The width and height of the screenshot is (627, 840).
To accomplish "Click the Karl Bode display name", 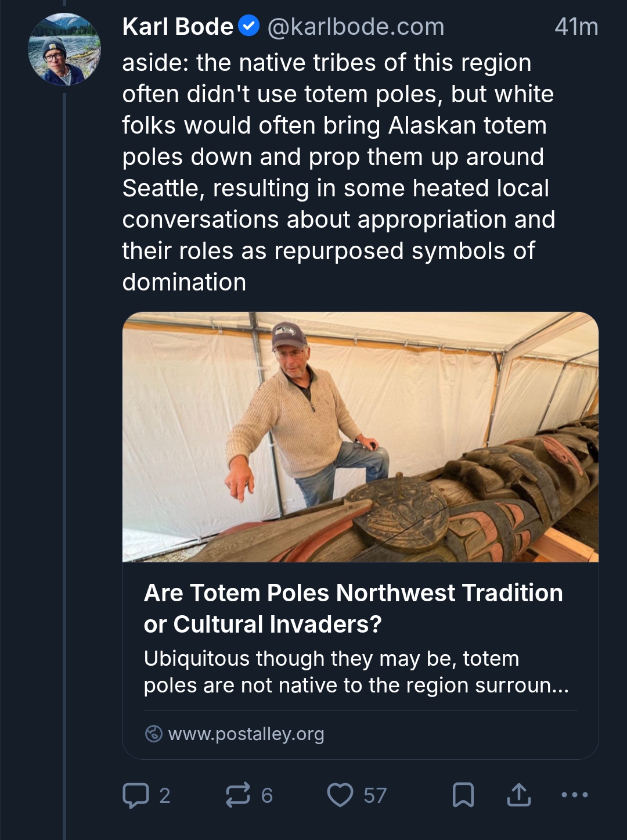I will (x=178, y=27).
